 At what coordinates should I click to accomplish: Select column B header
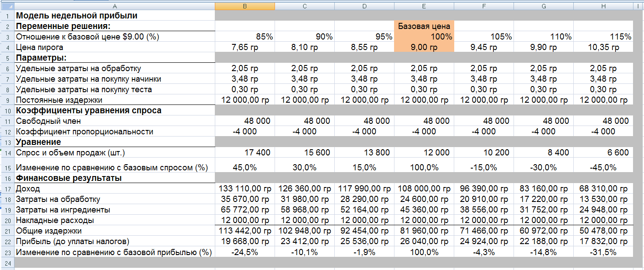pyautogui.click(x=245, y=6)
